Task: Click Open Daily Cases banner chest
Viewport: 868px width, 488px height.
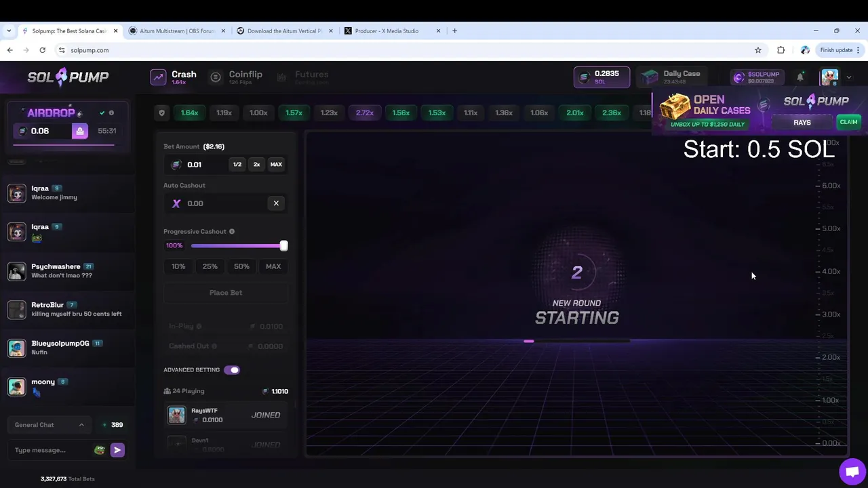Action: [x=675, y=107]
